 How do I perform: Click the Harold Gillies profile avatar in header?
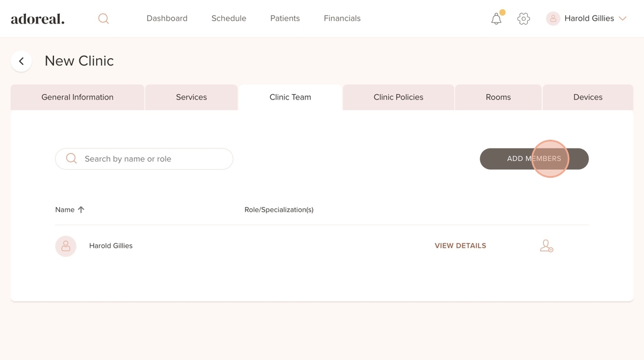pyautogui.click(x=553, y=18)
